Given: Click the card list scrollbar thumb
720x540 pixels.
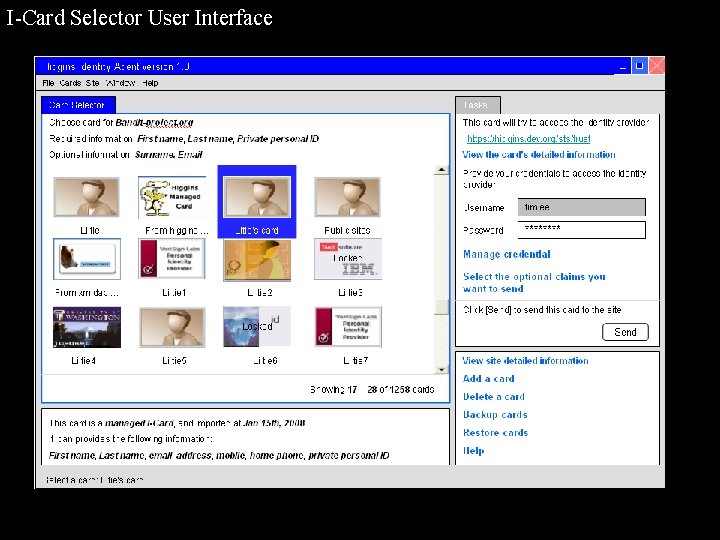Looking at the screenshot, I should coord(441,307).
